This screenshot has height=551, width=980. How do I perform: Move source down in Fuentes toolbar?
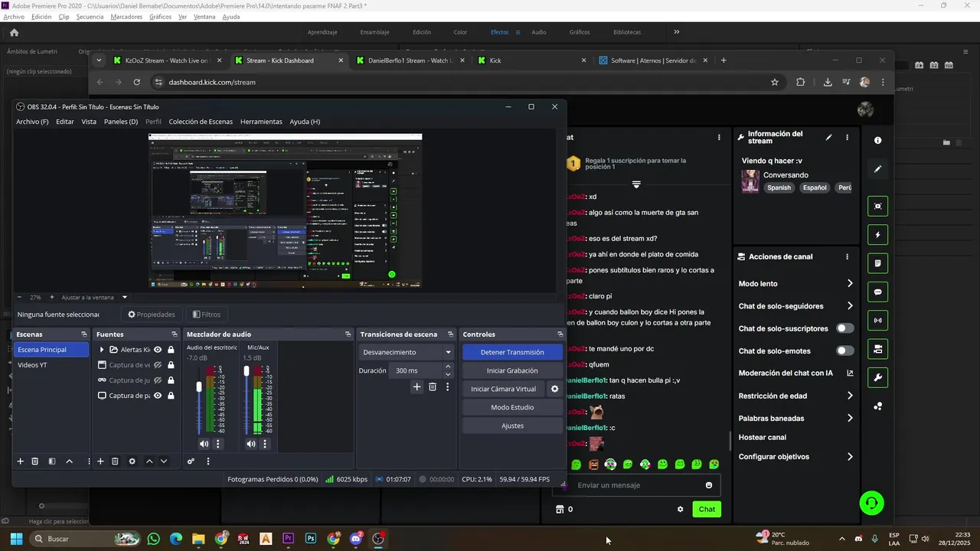coord(164,461)
